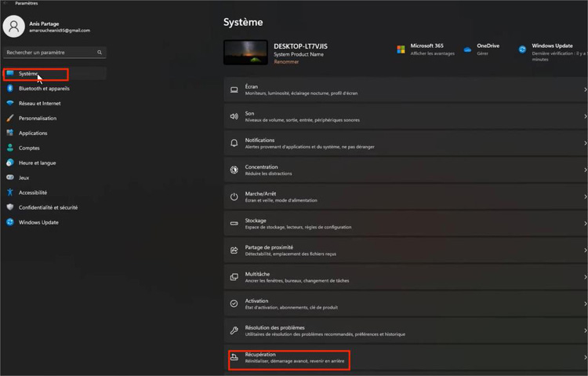Click the Jeux gamepad icon
The image size is (588, 376).
(x=10, y=177)
